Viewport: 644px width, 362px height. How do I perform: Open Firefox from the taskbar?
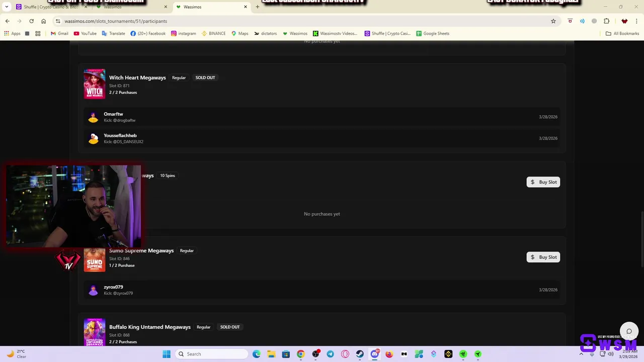389,354
